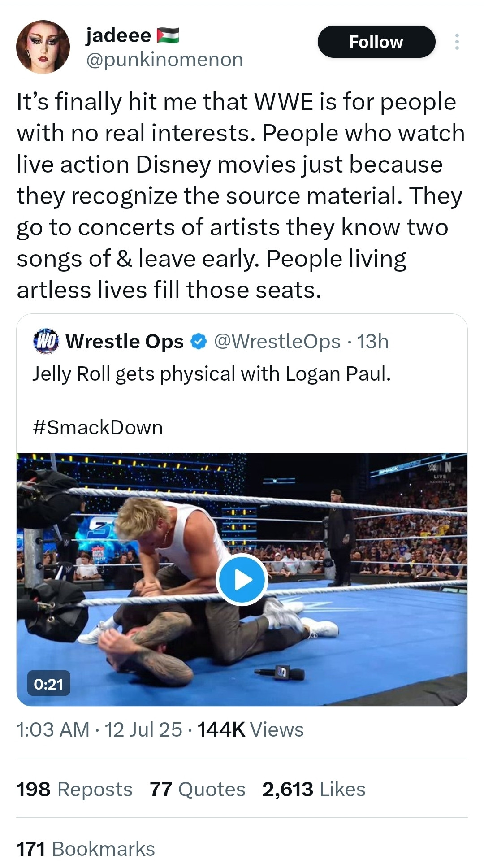
Task: Open jadeee's profile picture
Action: coord(43,47)
